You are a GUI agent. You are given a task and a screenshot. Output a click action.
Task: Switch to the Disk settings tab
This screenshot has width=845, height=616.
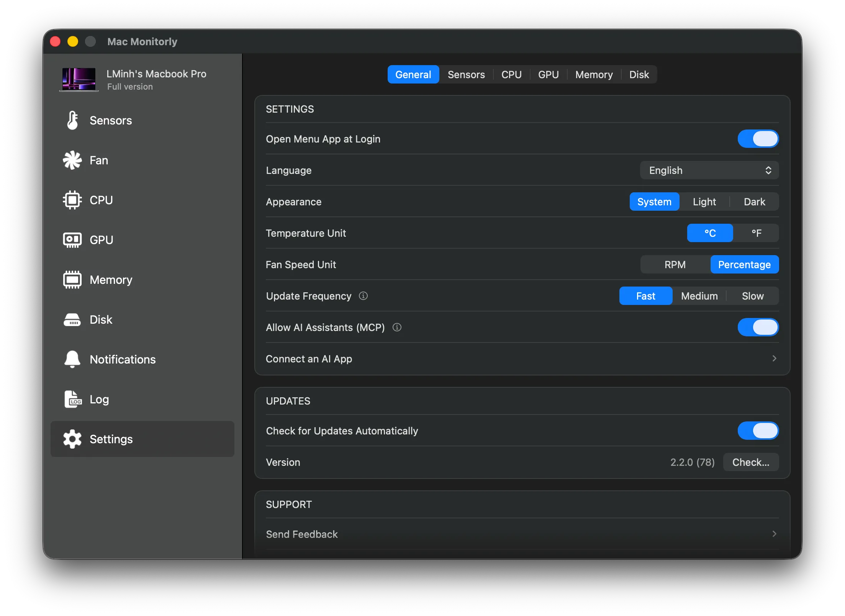(639, 74)
